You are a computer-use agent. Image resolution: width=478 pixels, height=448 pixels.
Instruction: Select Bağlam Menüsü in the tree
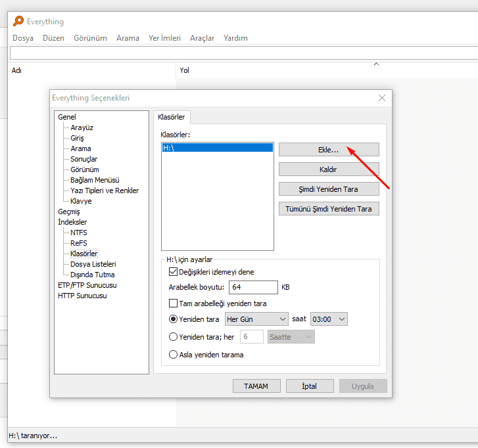(95, 180)
